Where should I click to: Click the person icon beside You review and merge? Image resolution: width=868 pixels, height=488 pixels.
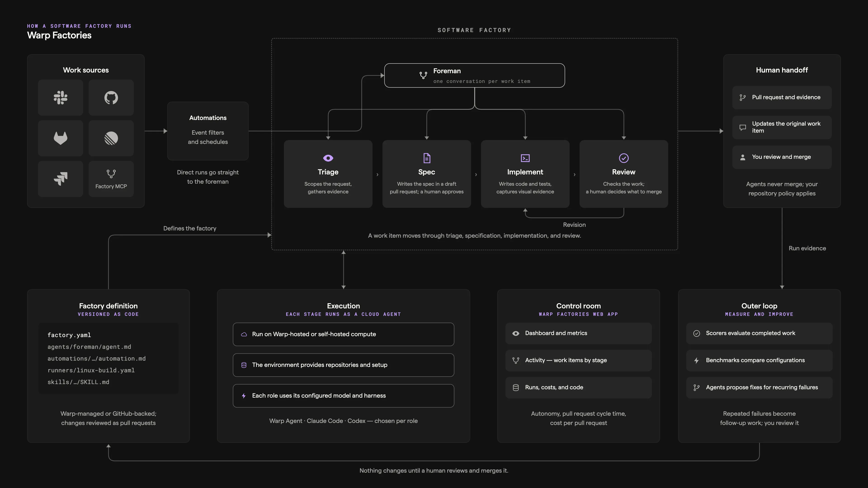tap(743, 157)
